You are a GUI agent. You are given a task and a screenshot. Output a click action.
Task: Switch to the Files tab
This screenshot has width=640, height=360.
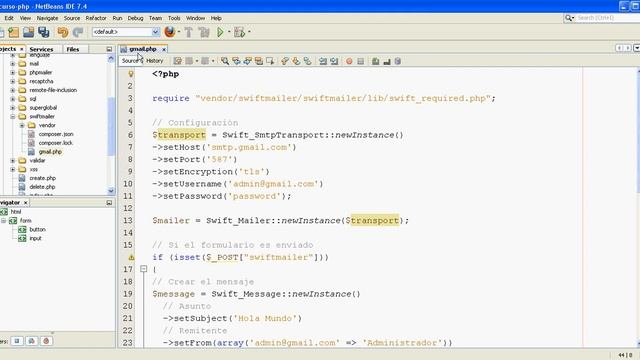pos(73,49)
